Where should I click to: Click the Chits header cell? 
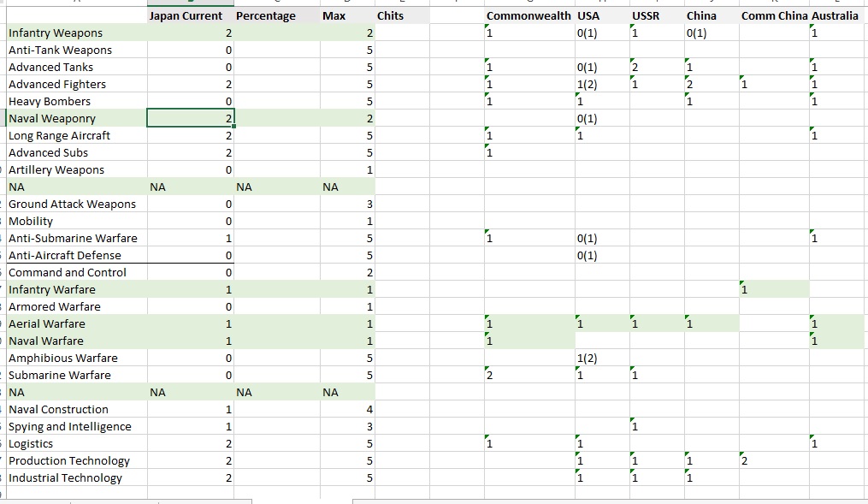click(x=390, y=15)
